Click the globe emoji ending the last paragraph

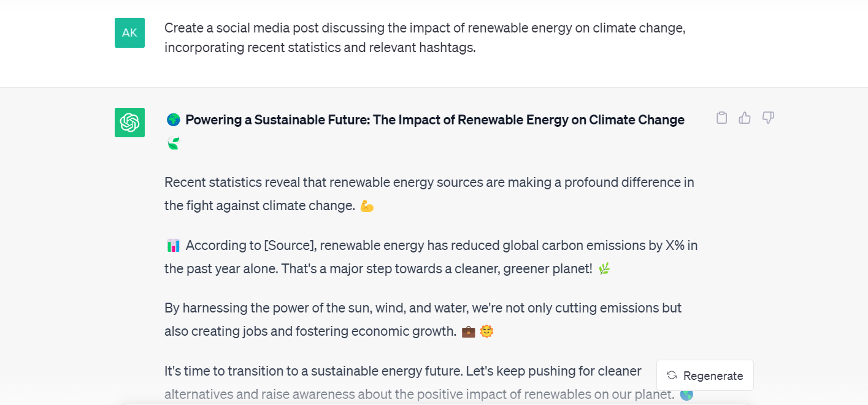click(x=686, y=395)
